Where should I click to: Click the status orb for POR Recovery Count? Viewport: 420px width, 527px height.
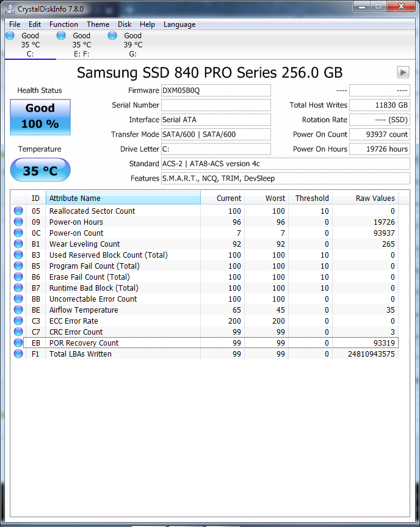pyautogui.click(x=18, y=343)
